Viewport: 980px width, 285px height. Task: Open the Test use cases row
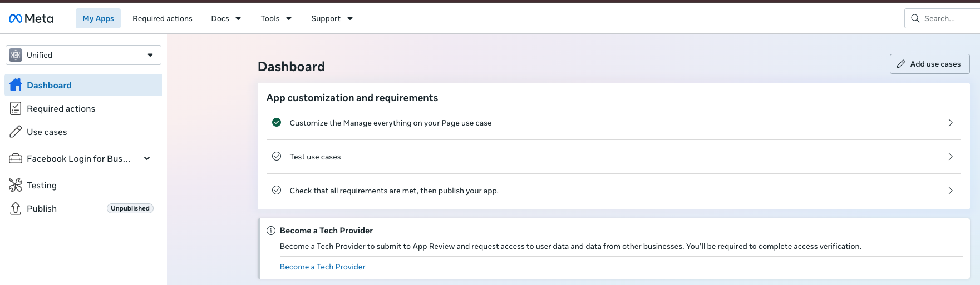click(613, 157)
